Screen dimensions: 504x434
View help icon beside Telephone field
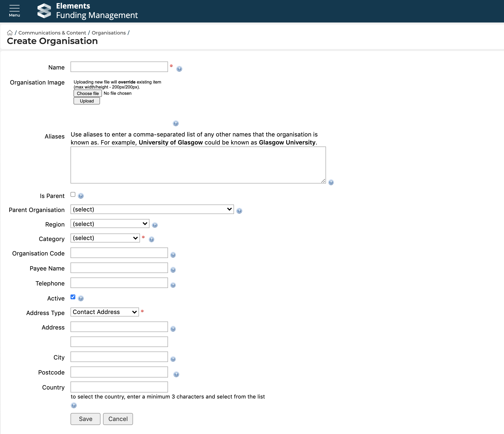click(x=173, y=285)
